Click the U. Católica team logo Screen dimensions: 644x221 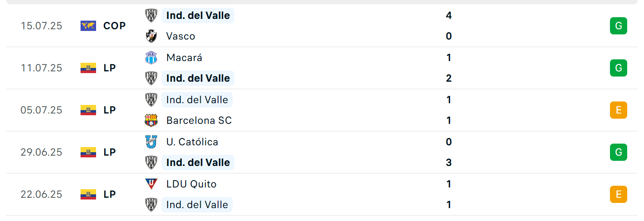coord(151,142)
